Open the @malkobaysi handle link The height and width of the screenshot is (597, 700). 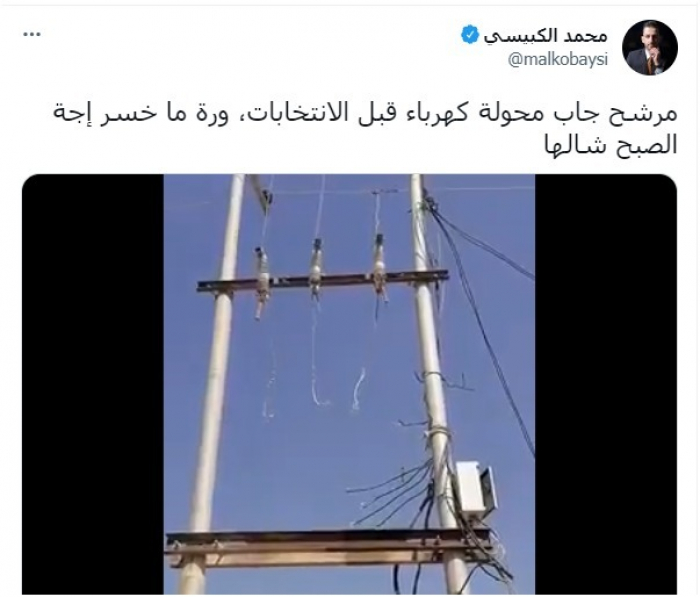click(558, 60)
